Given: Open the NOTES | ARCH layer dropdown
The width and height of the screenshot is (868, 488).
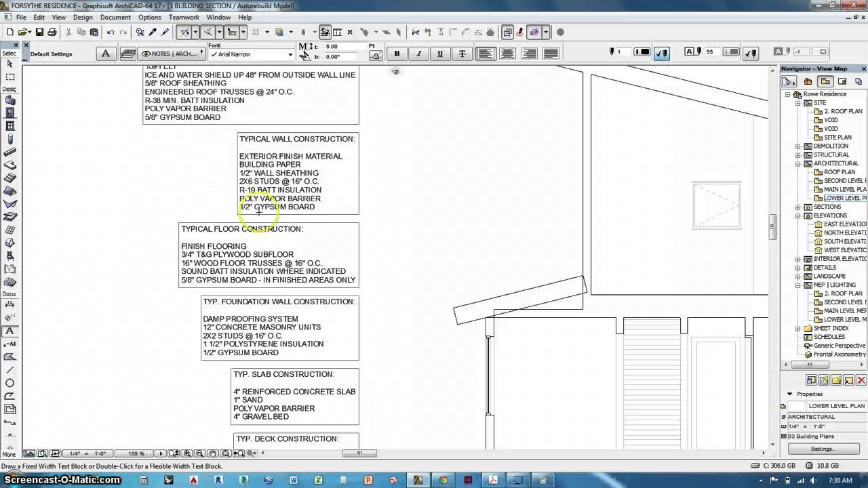Looking at the screenshot, I should (x=172, y=54).
